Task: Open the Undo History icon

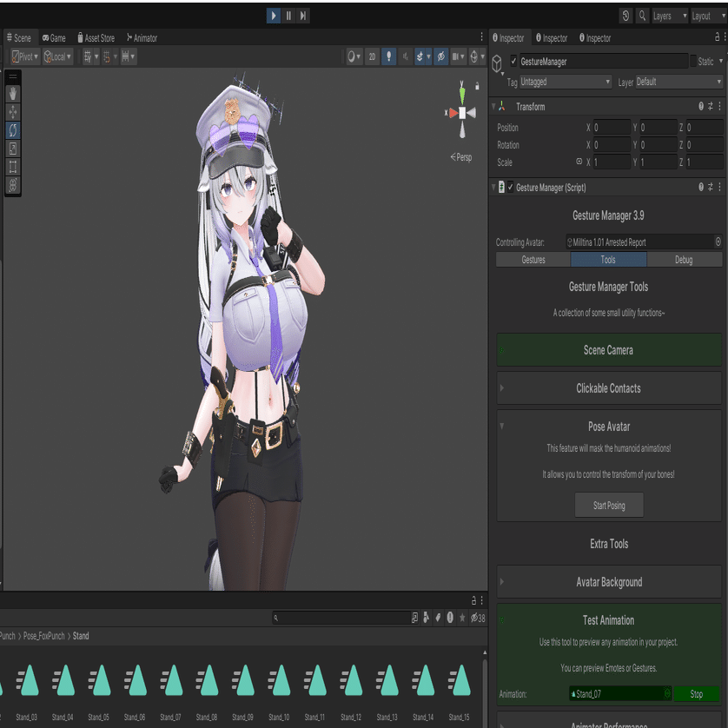Action: [625, 16]
